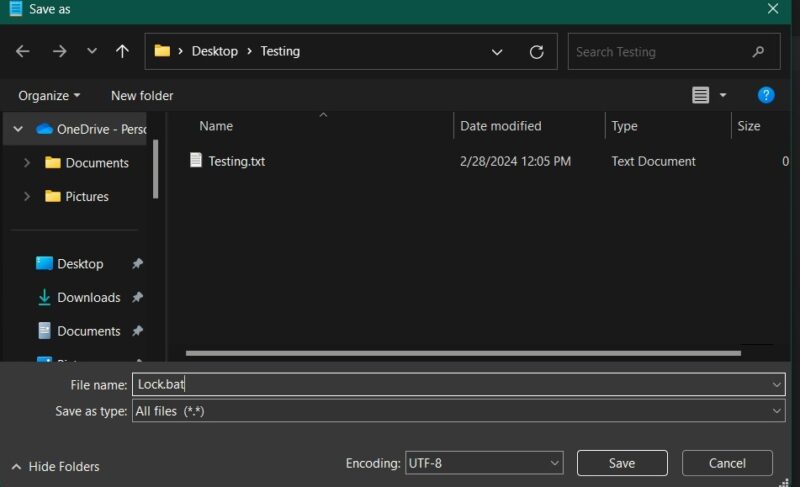
Task: Expand the OneDrive Documents folder
Action: (27, 163)
